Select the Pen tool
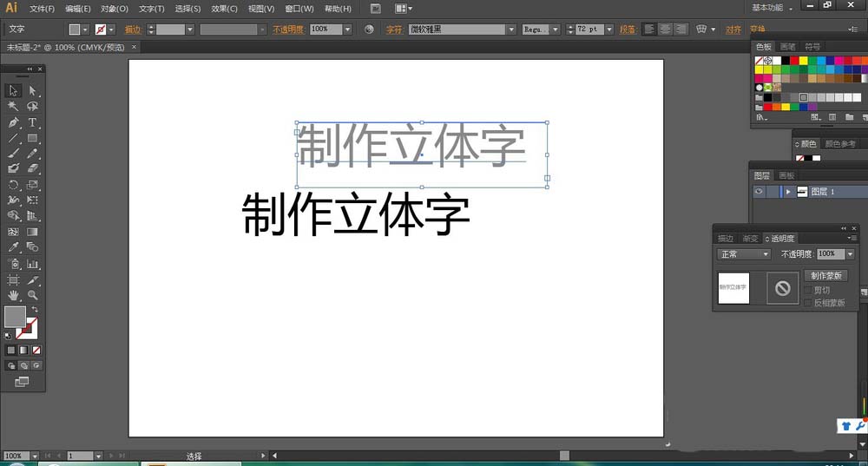Screen dimensions: 868x466 (13, 122)
